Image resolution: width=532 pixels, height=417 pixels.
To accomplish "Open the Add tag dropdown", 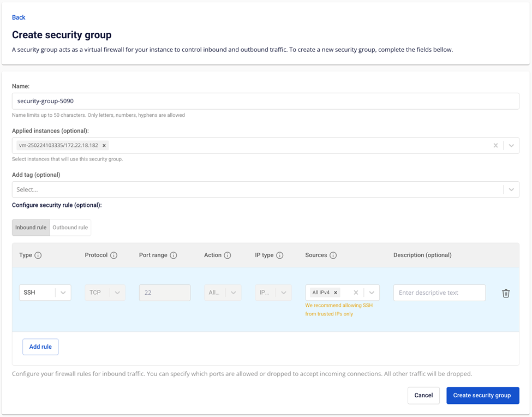I will [511, 189].
